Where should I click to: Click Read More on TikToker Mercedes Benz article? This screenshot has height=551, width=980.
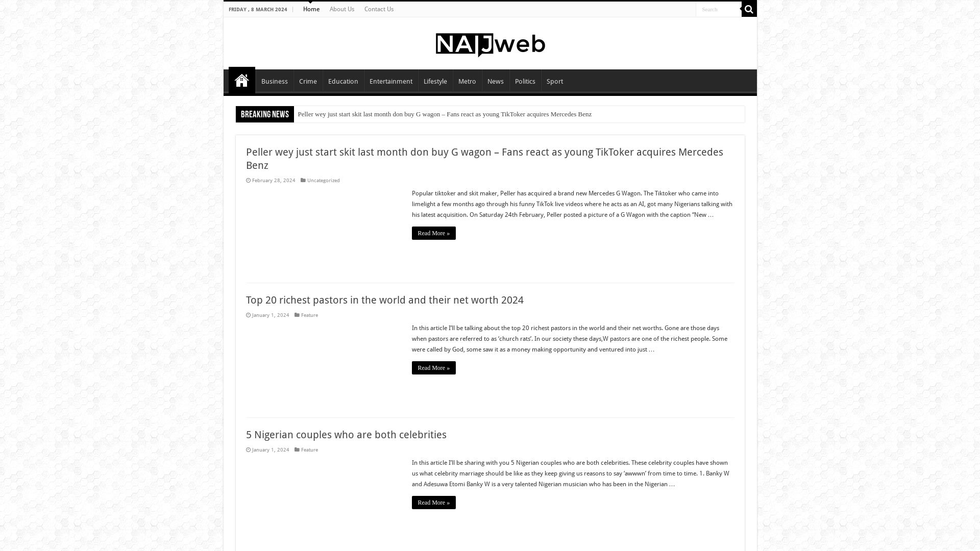433,233
